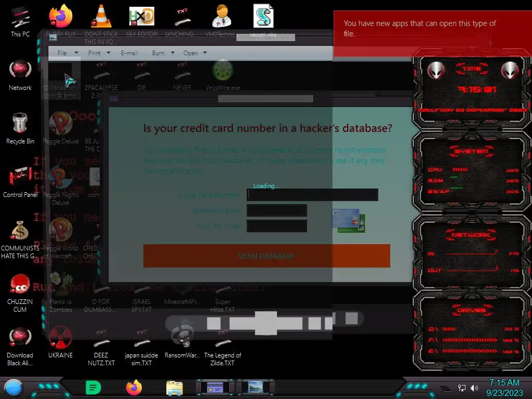Open the green notes app in taskbar
532x399 pixels.
pos(94,388)
